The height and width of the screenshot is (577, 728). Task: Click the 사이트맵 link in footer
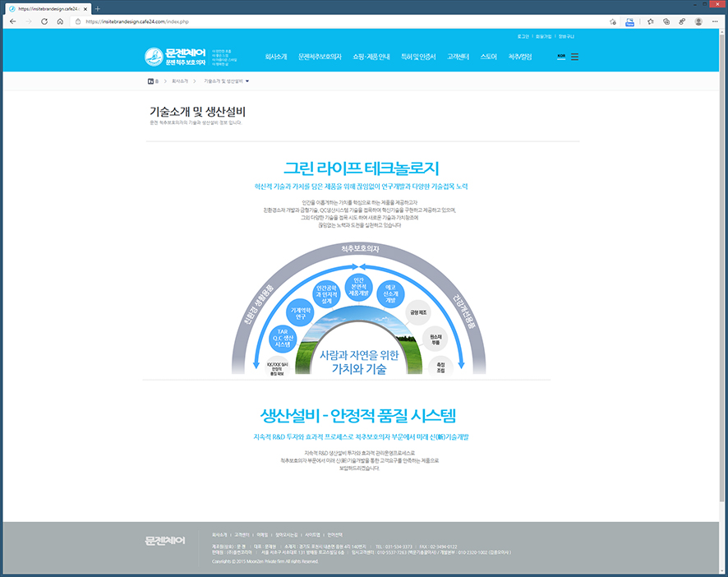tap(311, 533)
